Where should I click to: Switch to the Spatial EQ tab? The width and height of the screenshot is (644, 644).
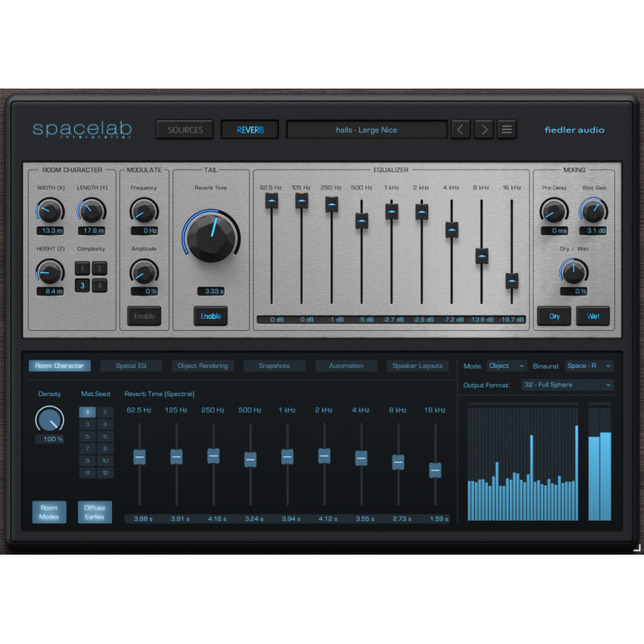tap(131, 365)
